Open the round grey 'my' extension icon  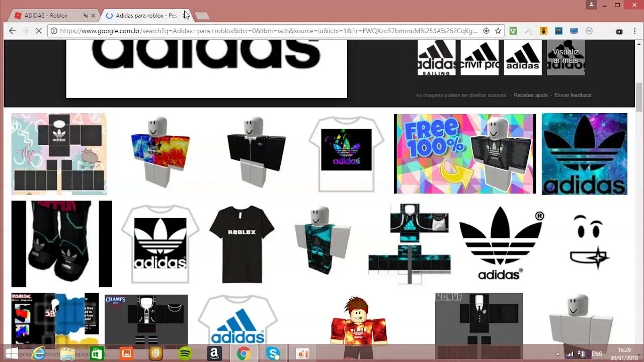589,31
